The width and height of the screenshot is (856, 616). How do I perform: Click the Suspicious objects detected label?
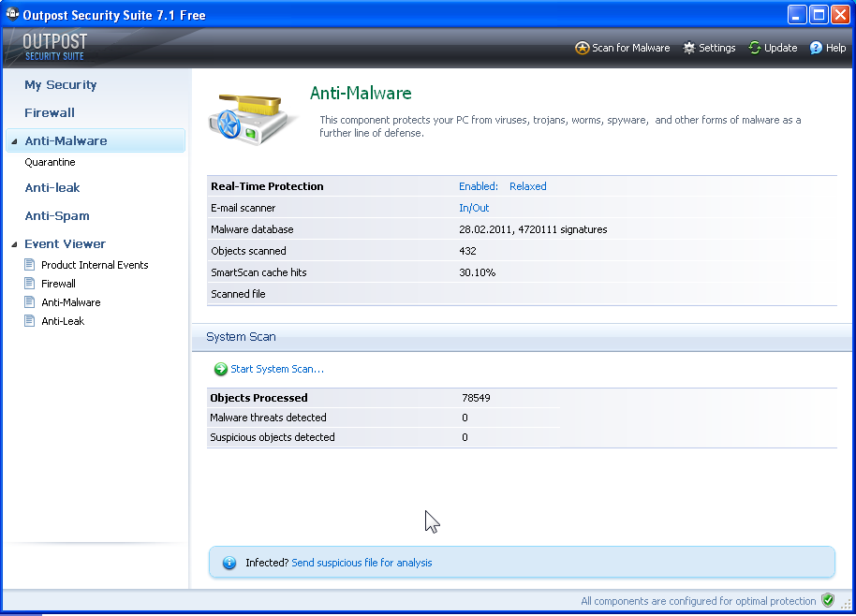coord(273,437)
